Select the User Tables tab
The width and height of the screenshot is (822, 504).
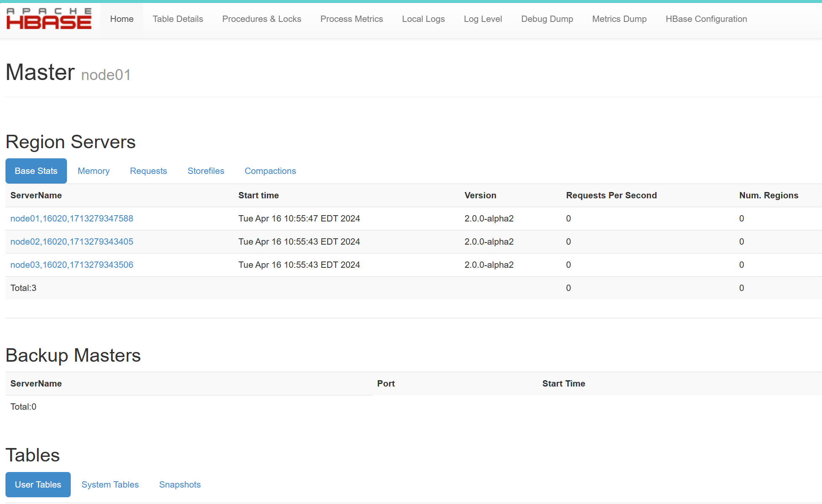(x=38, y=485)
